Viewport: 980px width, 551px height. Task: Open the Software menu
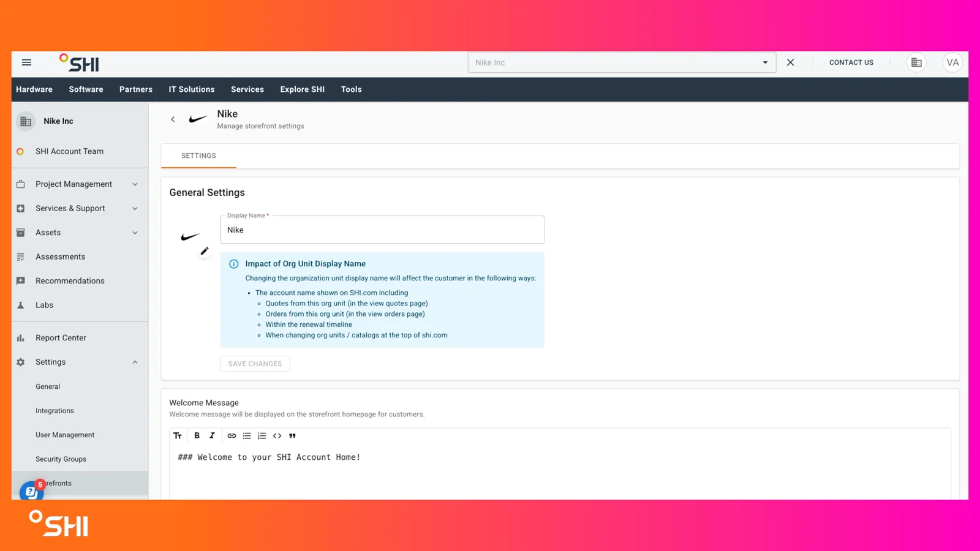coord(86,89)
